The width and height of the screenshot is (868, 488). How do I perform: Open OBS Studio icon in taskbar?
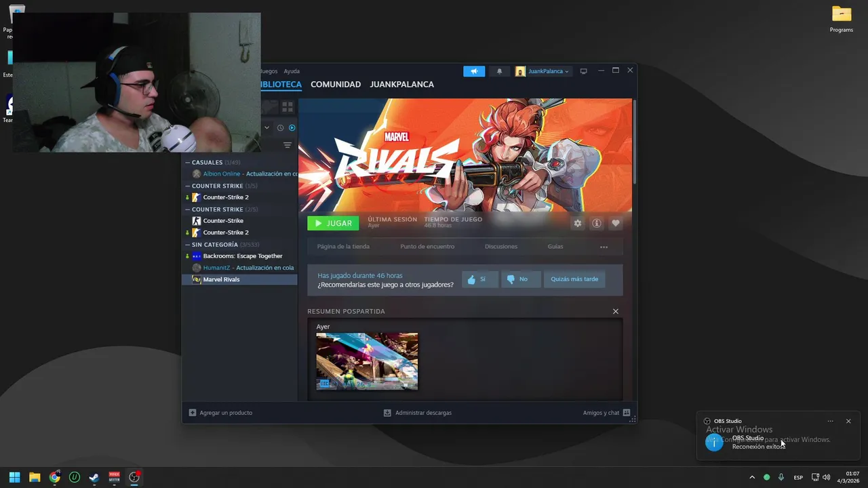134,477
